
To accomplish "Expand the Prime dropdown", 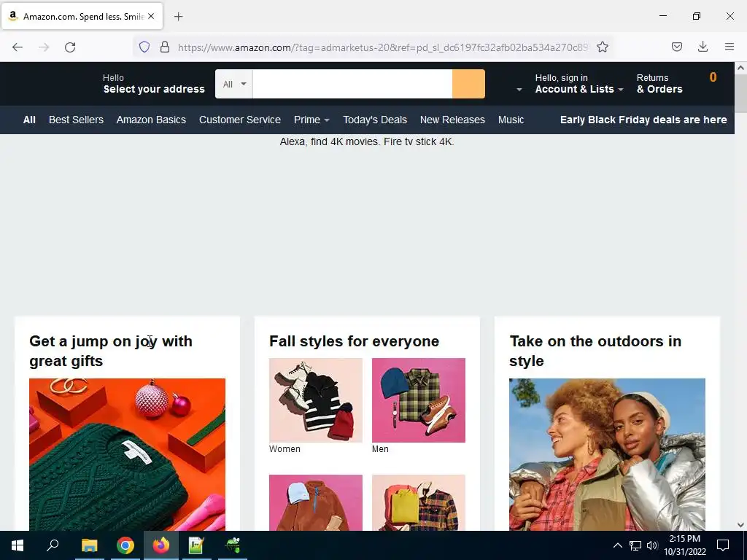I will [x=311, y=120].
